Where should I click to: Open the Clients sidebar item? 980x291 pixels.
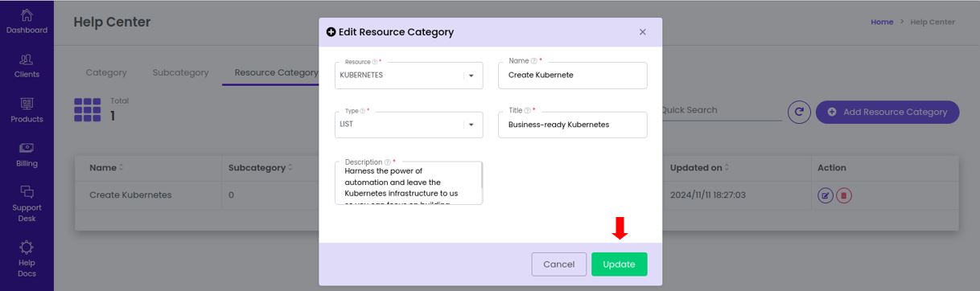[x=27, y=66]
